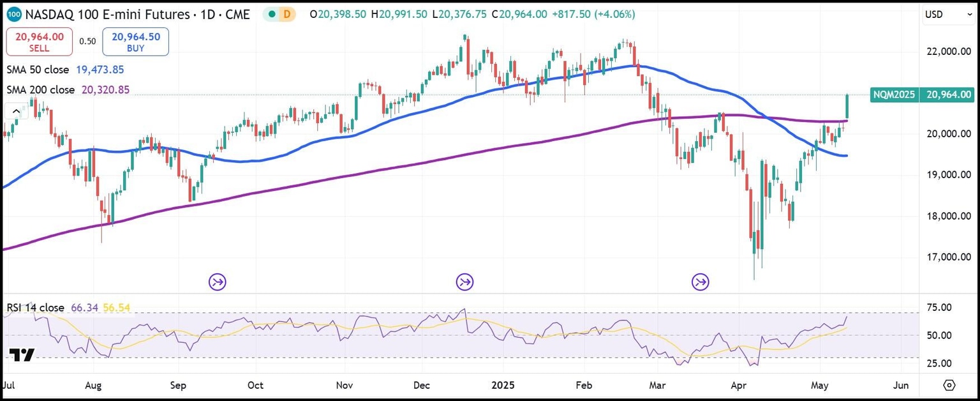This screenshot has height=401, width=980.
Task: Click the contract rollover arrow icon below September
Action: coord(217,281)
